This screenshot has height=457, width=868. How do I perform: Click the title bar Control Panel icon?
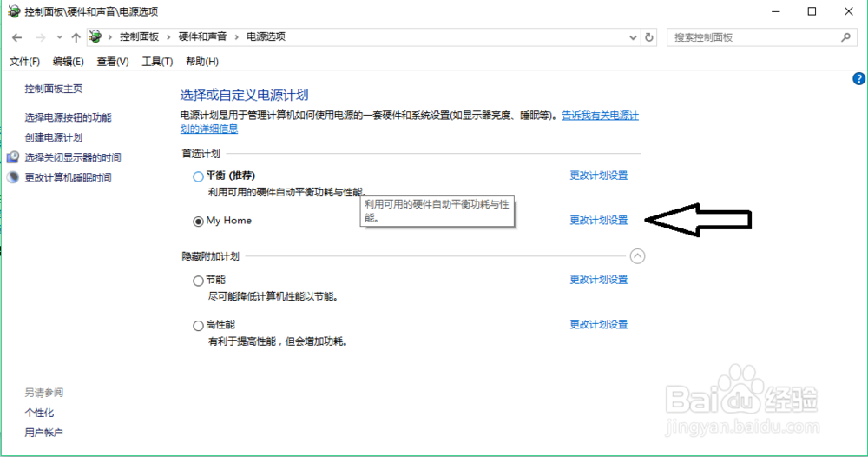[x=14, y=11]
